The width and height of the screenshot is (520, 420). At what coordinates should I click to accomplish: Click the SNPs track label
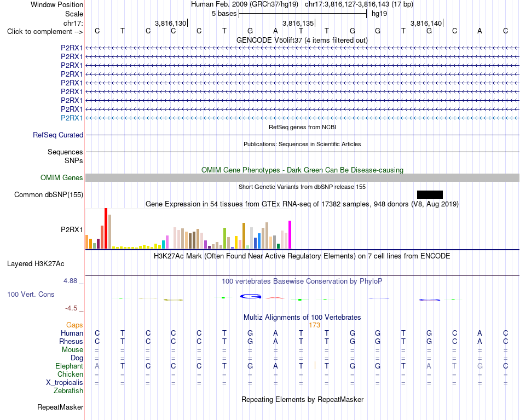(74, 160)
